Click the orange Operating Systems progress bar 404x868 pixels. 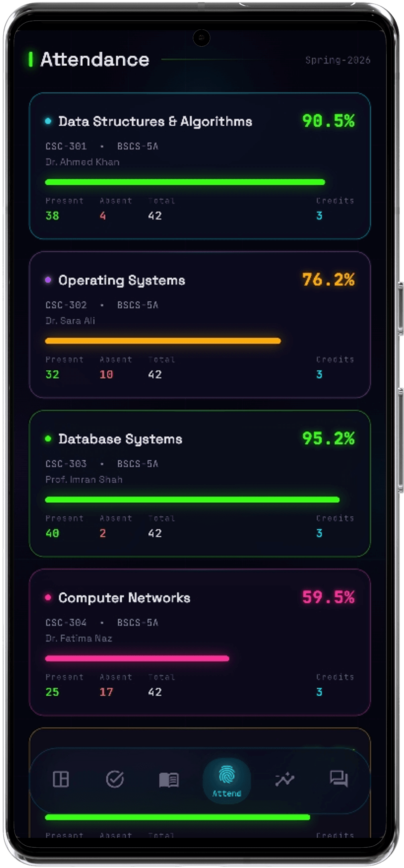coord(163,341)
